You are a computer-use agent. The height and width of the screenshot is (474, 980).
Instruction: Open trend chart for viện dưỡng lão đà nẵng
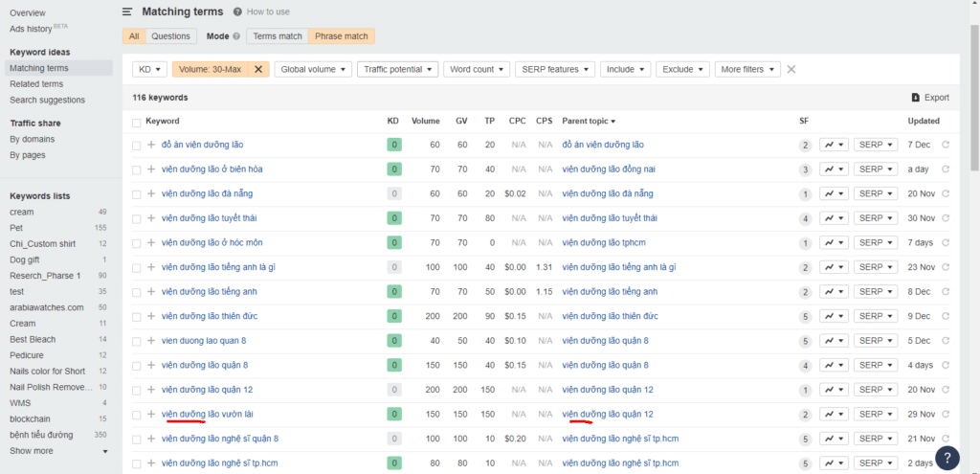(834, 193)
